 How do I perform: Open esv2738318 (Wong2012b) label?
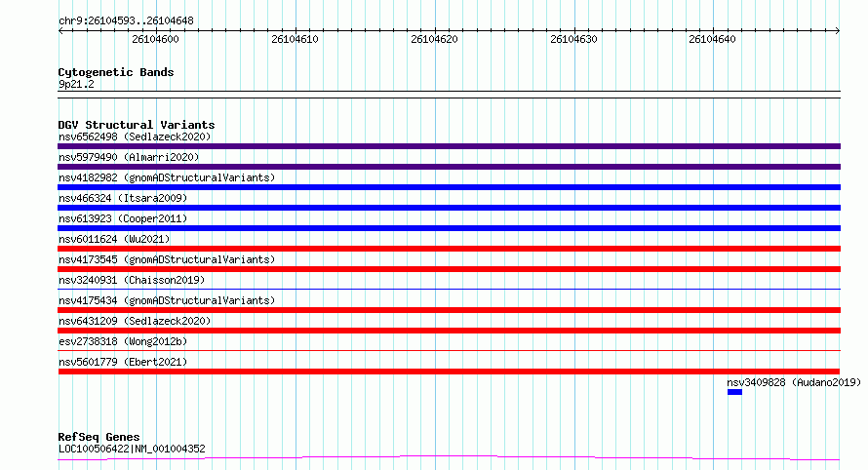click(x=123, y=341)
